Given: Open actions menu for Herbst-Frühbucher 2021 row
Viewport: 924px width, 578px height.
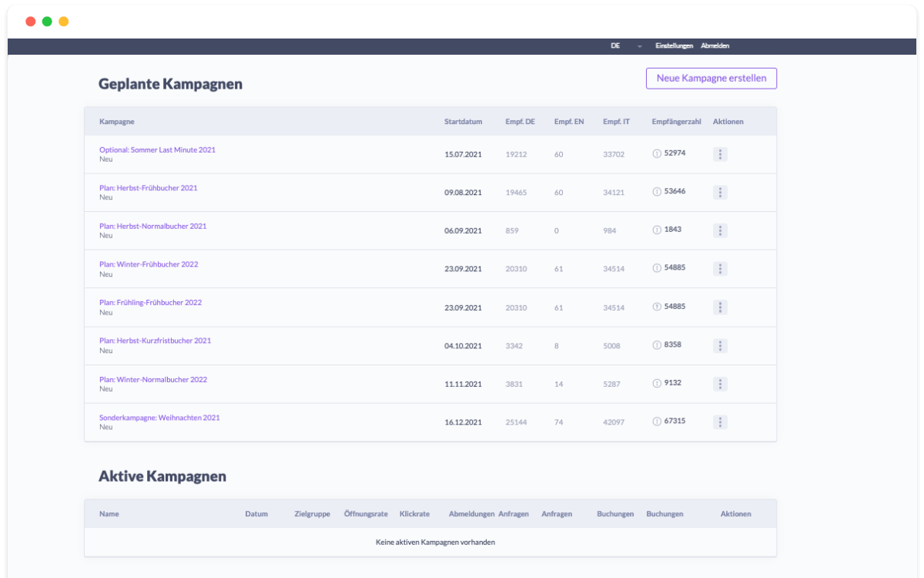Looking at the screenshot, I should [720, 192].
